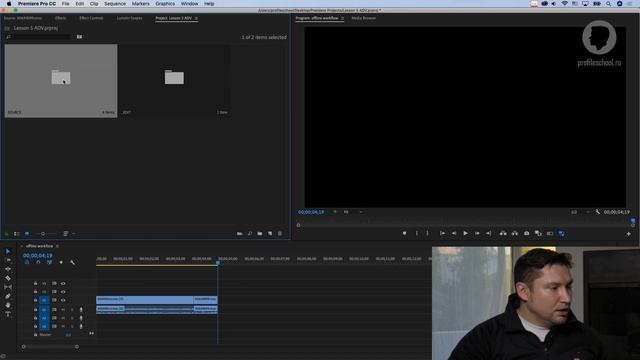Image resolution: width=640 pixels, height=360 pixels.
Task: Open timeline display settings wrench
Action: [73, 262]
